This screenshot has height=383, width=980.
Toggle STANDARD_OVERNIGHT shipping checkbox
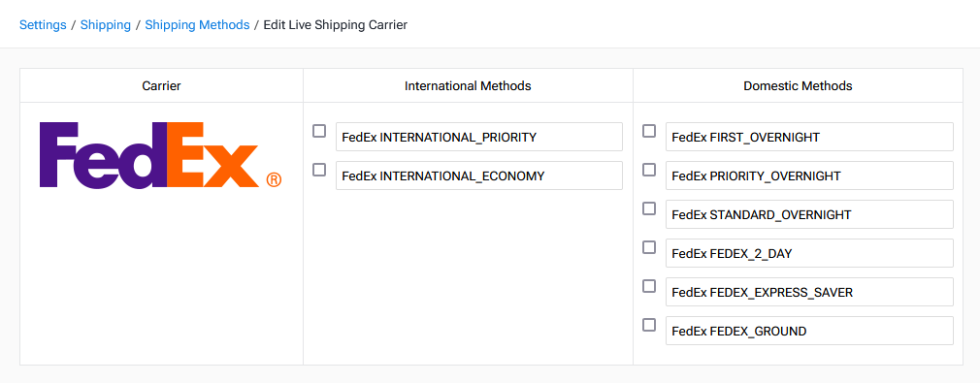(649, 208)
